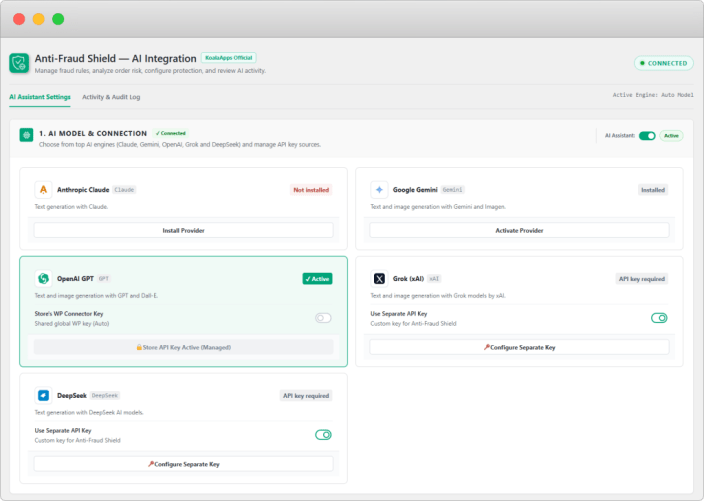Enable the Store's WP Connector Key toggle
The height and width of the screenshot is (501, 704).
pyautogui.click(x=323, y=318)
